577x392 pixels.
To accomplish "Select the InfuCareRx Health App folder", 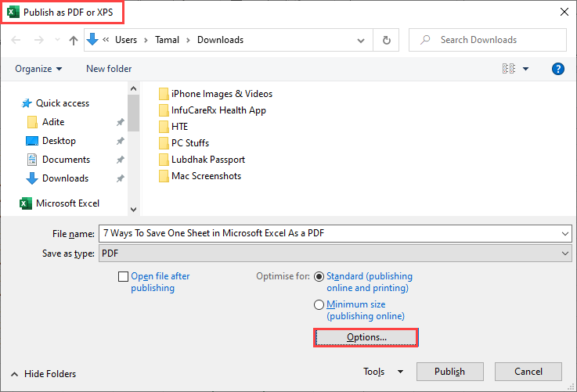I will (x=212, y=110).
